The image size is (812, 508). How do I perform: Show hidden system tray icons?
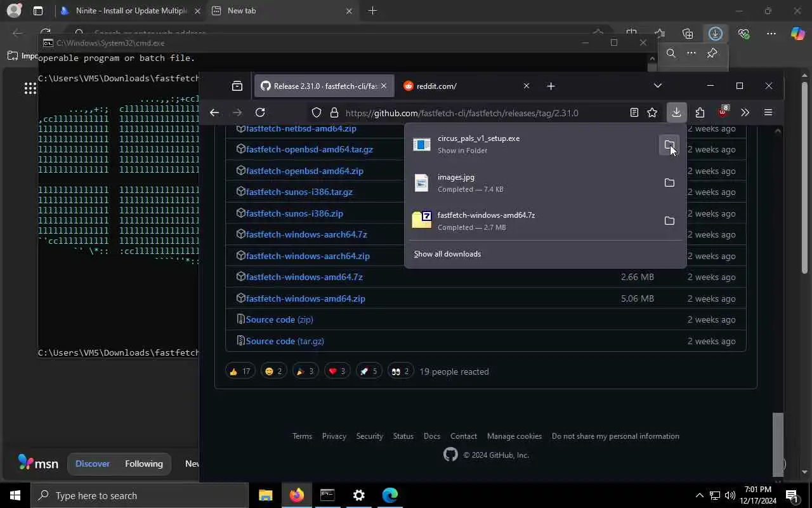(x=699, y=496)
